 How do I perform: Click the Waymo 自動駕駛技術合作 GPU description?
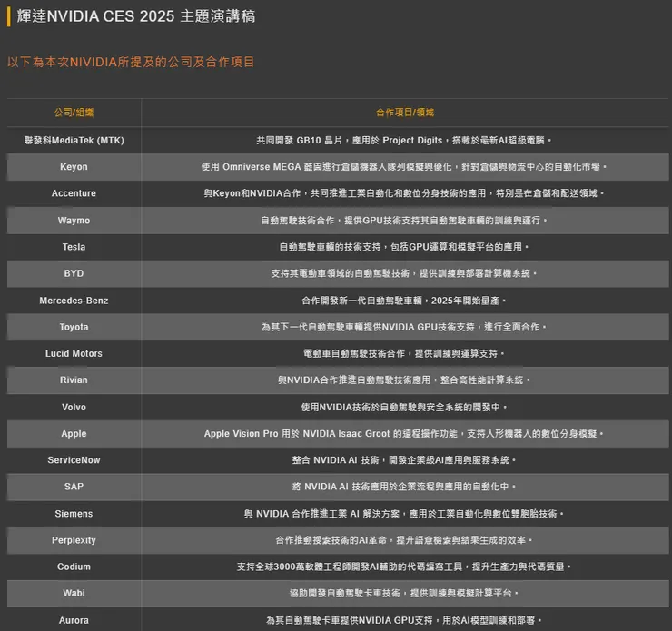click(404, 221)
